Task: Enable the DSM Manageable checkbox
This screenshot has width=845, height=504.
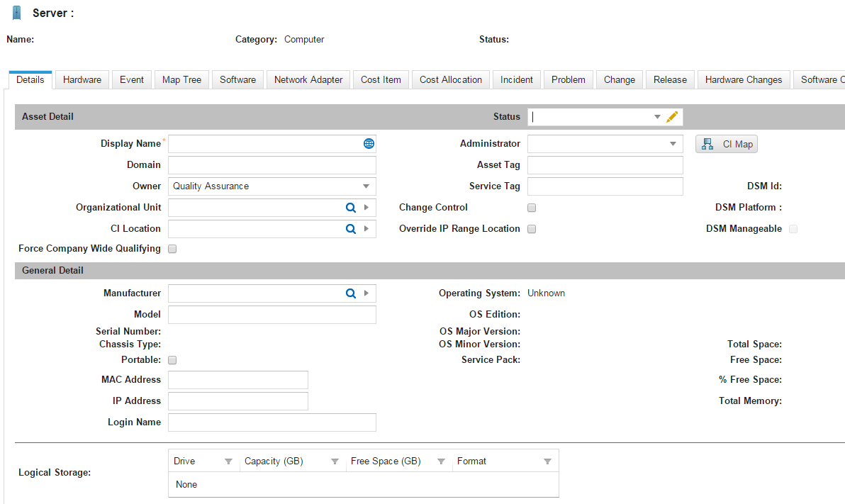Action: coord(793,228)
